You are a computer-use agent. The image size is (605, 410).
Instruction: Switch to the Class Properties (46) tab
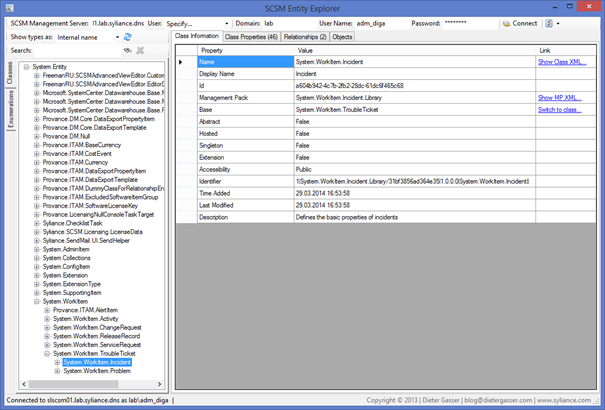(251, 37)
